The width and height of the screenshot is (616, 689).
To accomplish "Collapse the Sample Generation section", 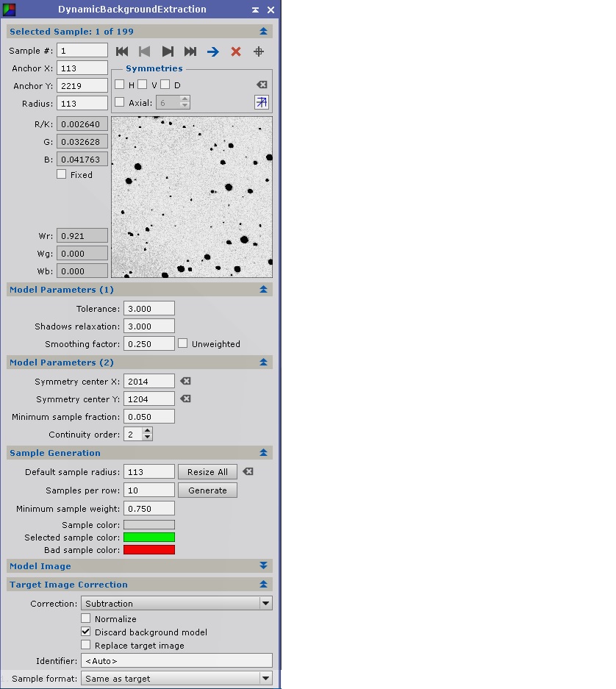I will tap(263, 453).
